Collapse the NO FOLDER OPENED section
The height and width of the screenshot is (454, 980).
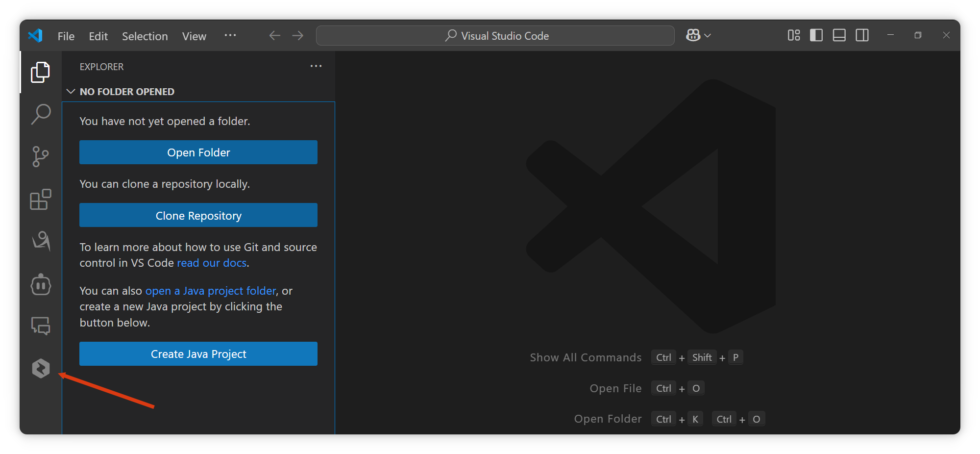pyautogui.click(x=71, y=91)
